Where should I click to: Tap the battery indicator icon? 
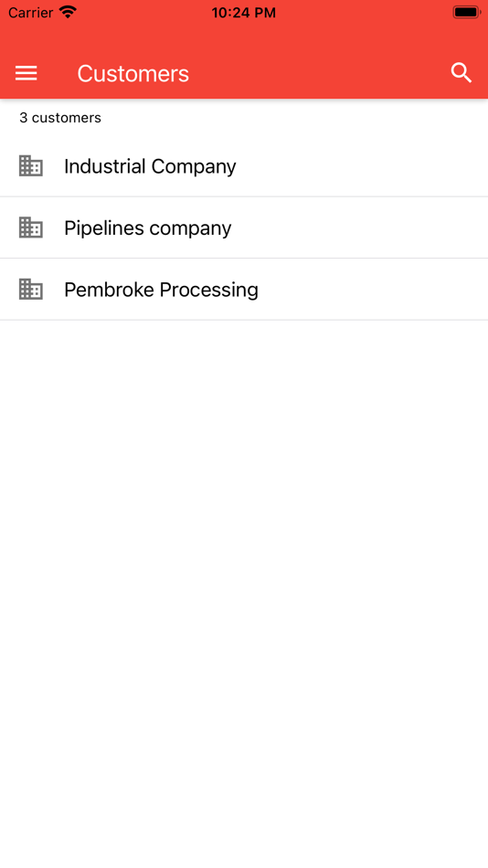[466, 12]
